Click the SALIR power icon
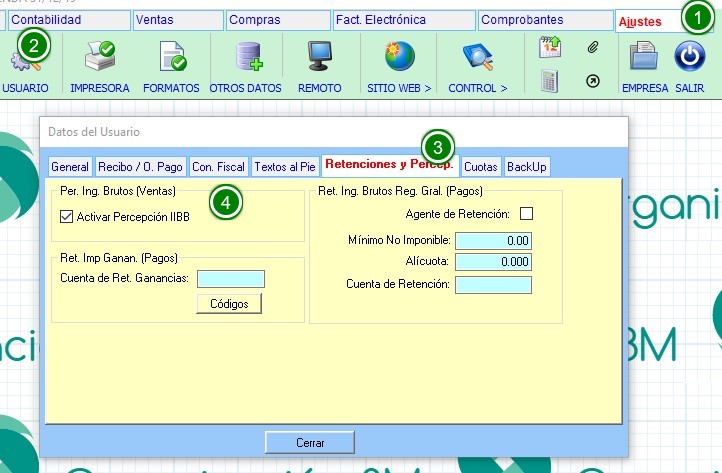The width and height of the screenshot is (722, 473). [689, 56]
